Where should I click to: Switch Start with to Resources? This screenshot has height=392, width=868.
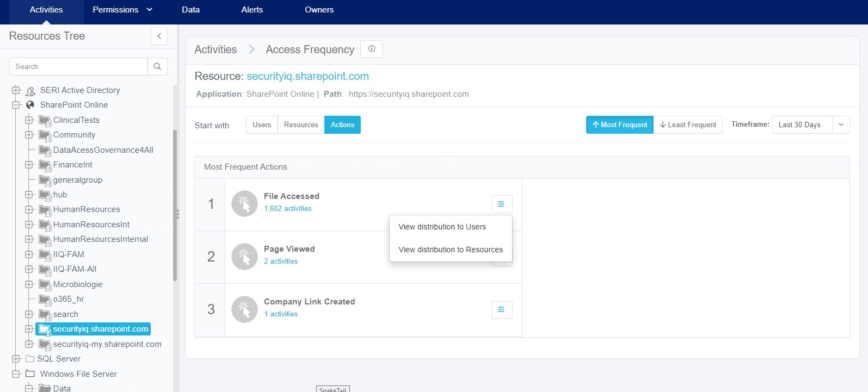[x=301, y=125]
